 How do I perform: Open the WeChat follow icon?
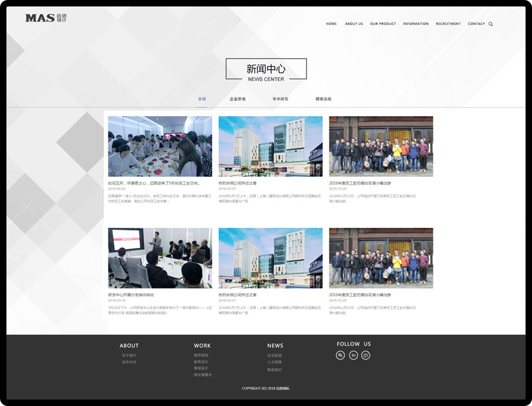coord(340,355)
